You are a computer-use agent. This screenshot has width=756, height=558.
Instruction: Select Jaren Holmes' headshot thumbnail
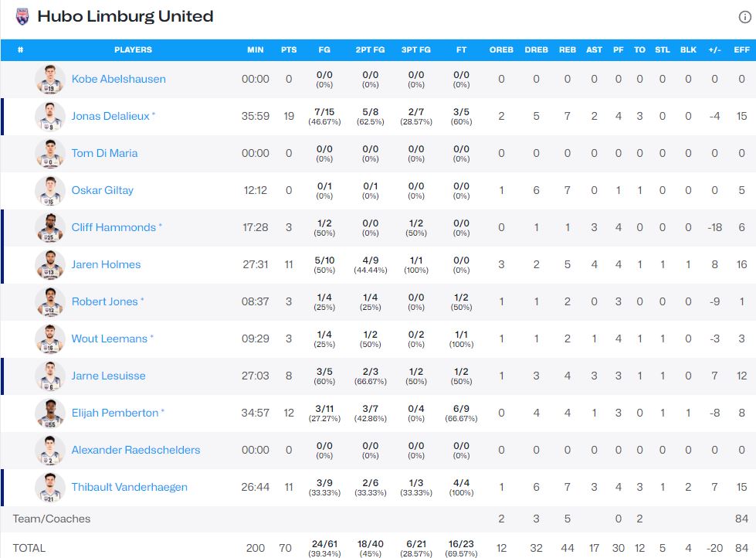(49, 265)
